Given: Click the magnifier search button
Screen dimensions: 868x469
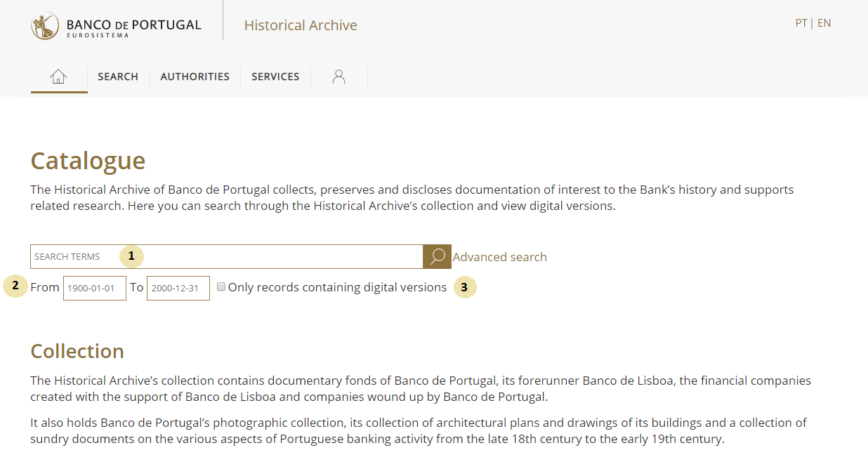Looking at the screenshot, I should point(437,256).
